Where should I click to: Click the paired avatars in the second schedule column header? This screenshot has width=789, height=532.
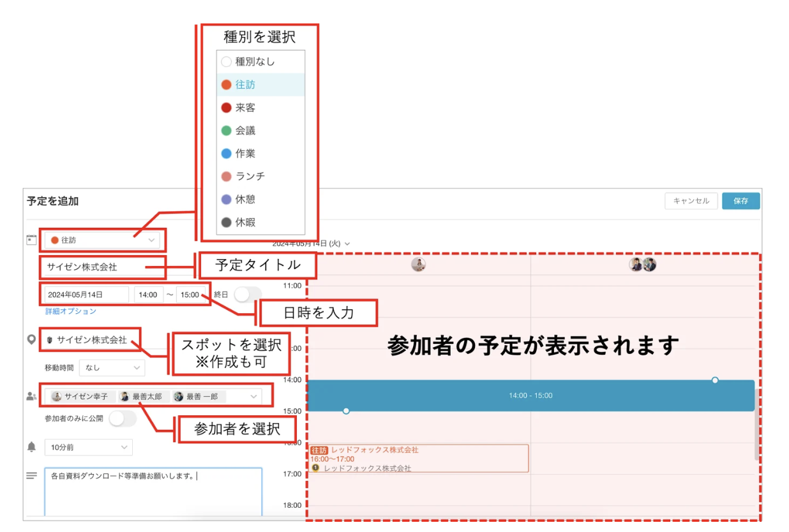(x=642, y=265)
